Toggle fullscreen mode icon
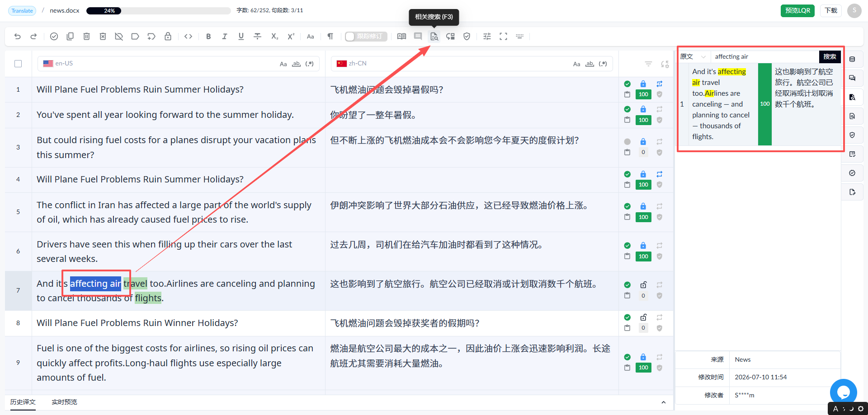Viewport: 868px width, 415px height. 503,37
